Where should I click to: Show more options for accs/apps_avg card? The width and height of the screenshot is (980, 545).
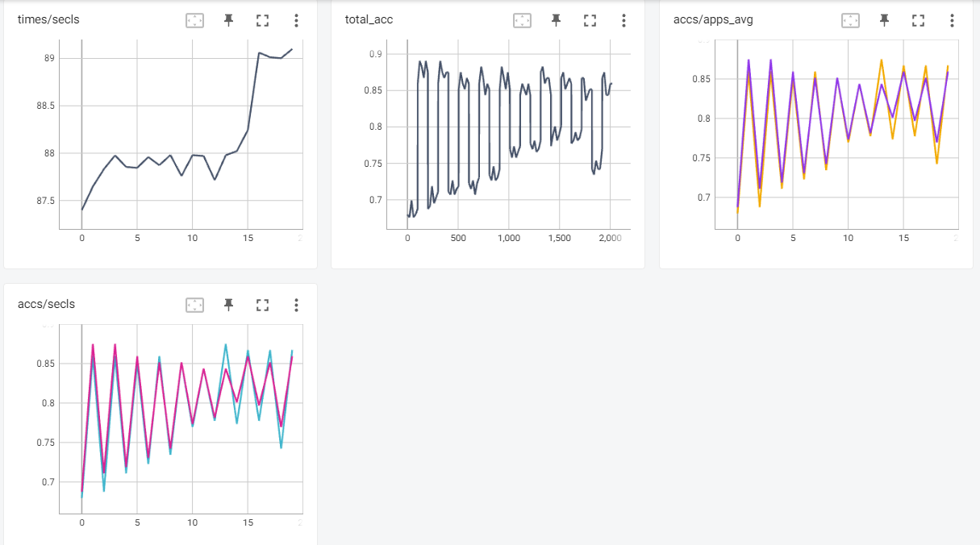click(x=952, y=21)
